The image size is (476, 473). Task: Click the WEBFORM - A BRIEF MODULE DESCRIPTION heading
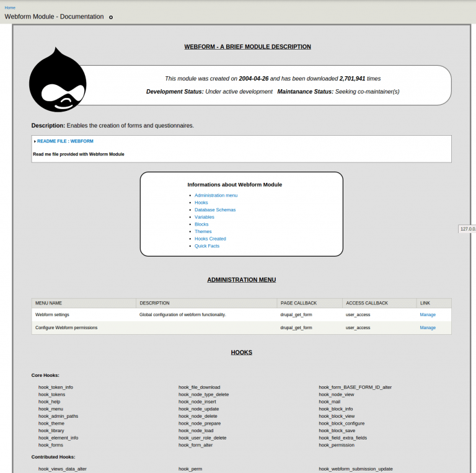click(x=247, y=46)
